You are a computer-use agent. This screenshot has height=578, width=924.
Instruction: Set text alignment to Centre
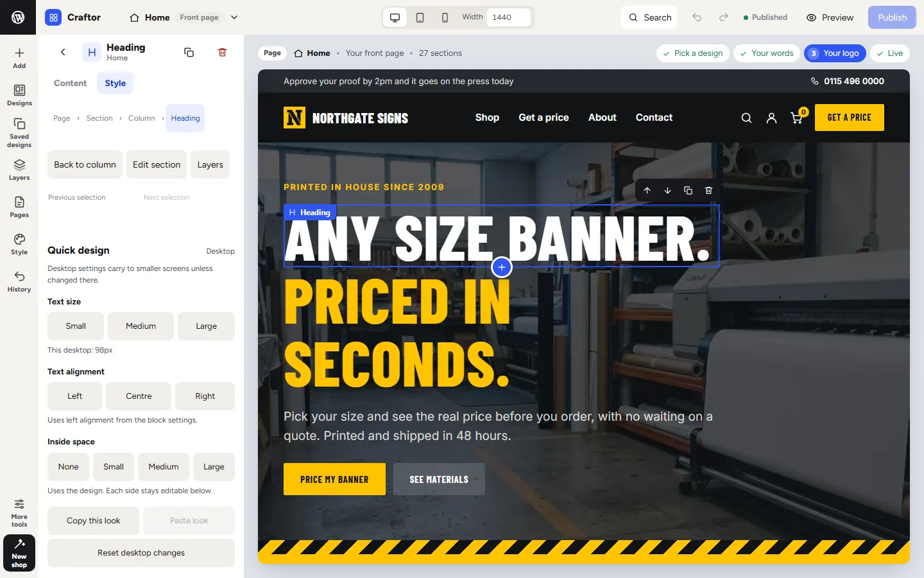tap(139, 396)
